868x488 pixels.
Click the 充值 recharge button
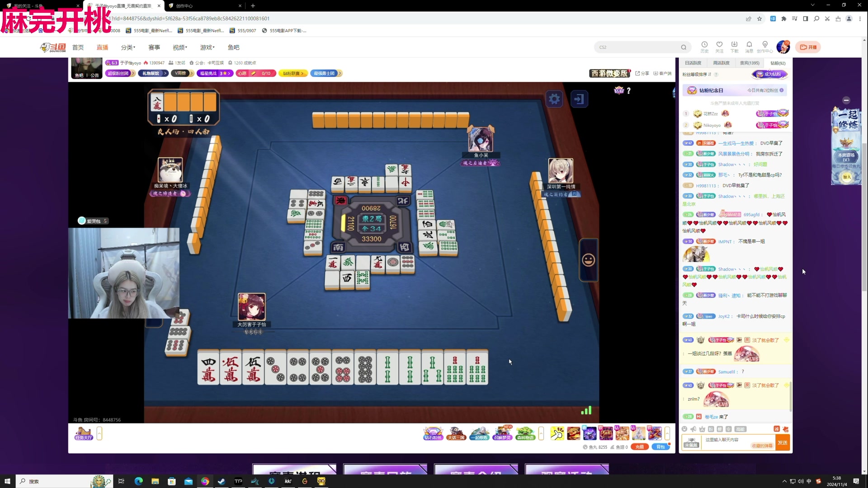click(x=640, y=447)
